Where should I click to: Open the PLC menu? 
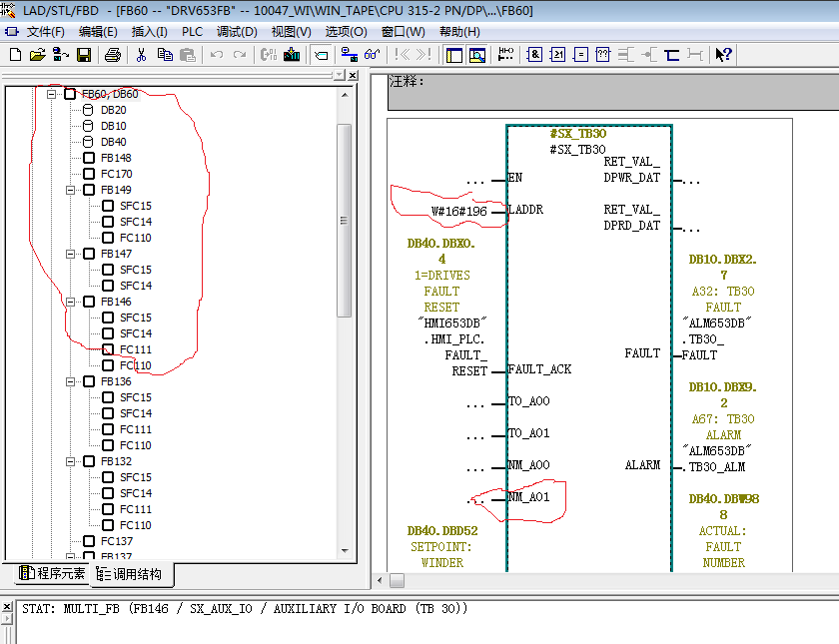click(x=192, y=32)
